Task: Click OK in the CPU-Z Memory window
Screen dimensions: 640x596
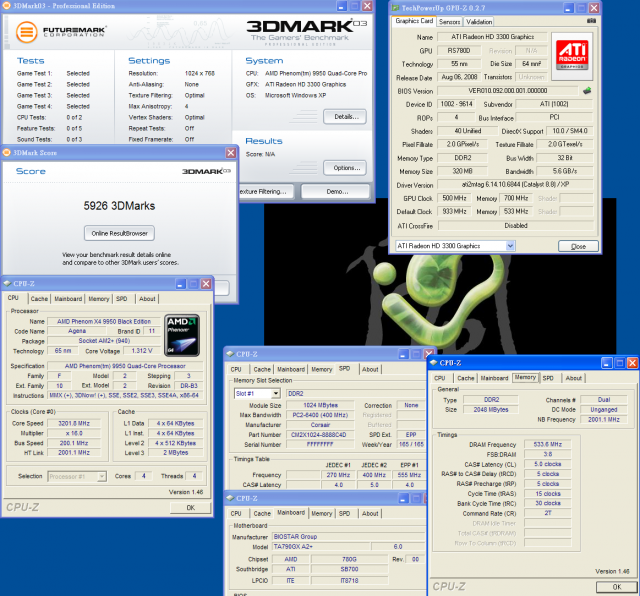Action: [x=617, y=587]
